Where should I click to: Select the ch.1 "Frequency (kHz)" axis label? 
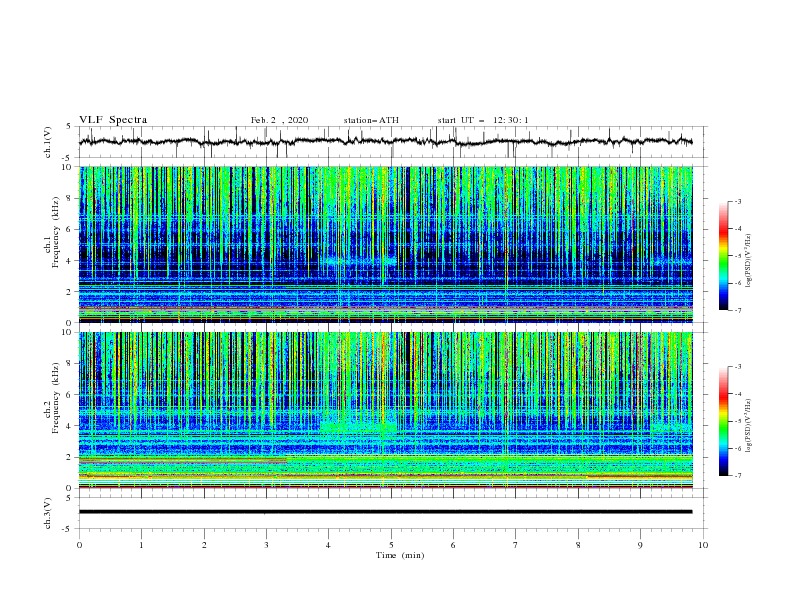pos(55,233)
